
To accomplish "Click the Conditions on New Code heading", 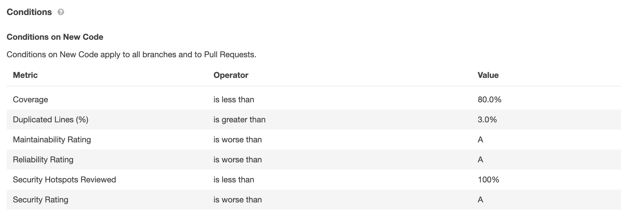I will (x=55, y=37).
